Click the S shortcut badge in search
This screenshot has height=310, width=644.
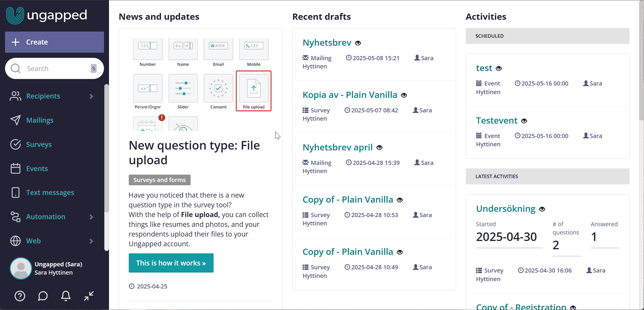click(x=93, y=68)
